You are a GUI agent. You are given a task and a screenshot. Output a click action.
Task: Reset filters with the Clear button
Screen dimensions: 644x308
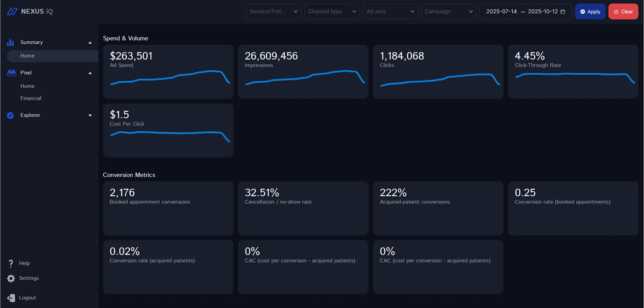[x=623, y=11]
